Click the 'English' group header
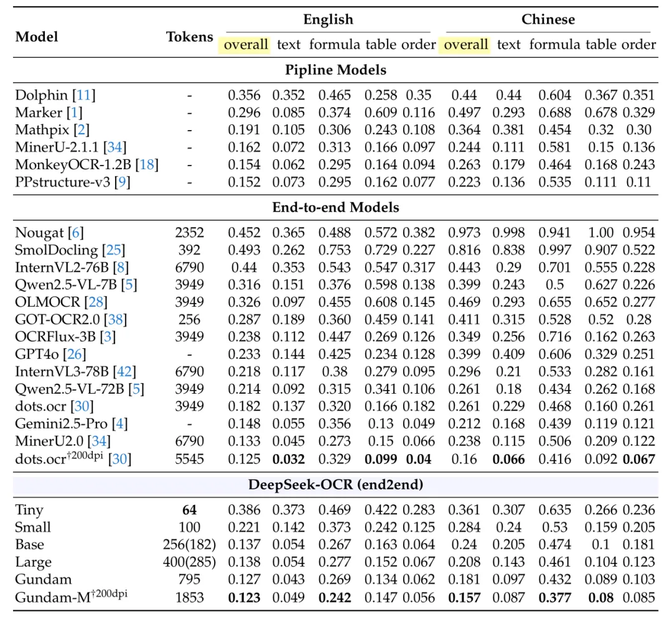672x617 pixels. click(329, 19)
